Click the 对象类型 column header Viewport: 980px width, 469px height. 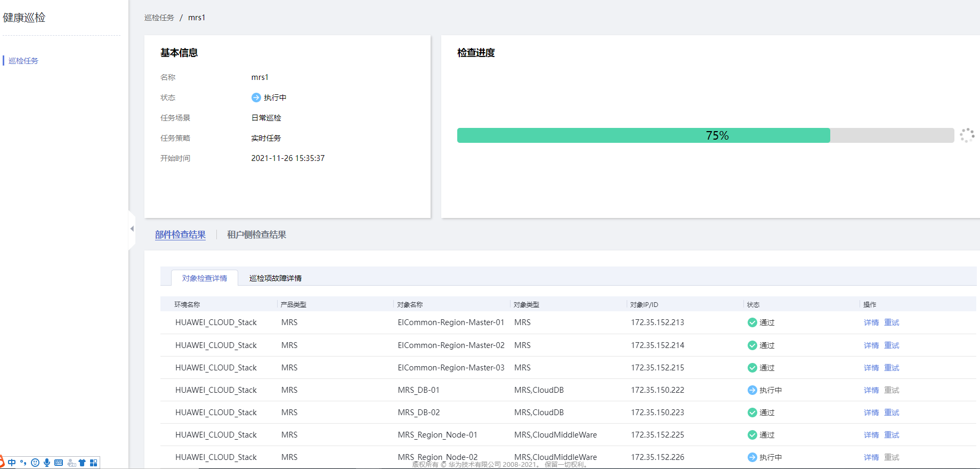pos(527,305)
